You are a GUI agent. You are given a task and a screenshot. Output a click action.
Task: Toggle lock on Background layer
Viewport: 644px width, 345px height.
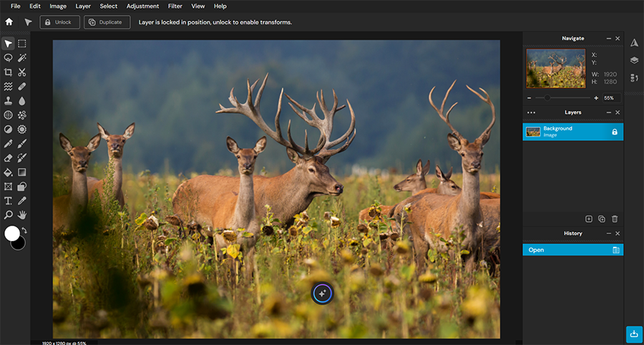615,132
